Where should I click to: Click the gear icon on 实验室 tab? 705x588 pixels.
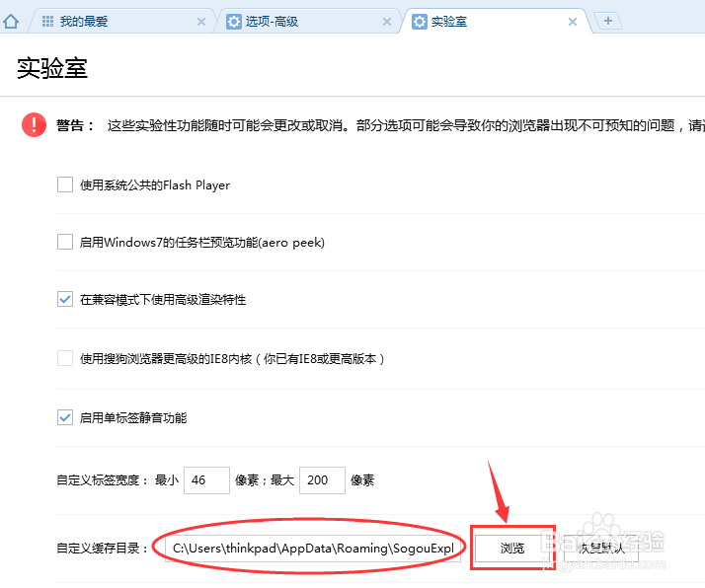coord(419,21)
